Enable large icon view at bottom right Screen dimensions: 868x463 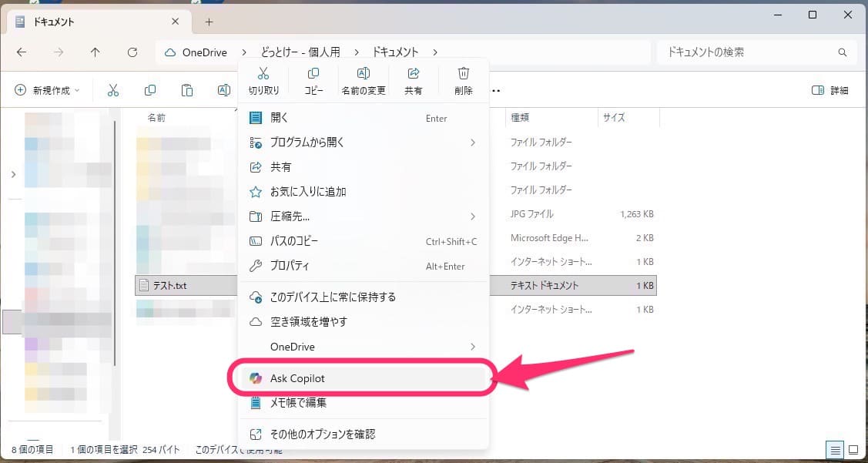point(855,450)
